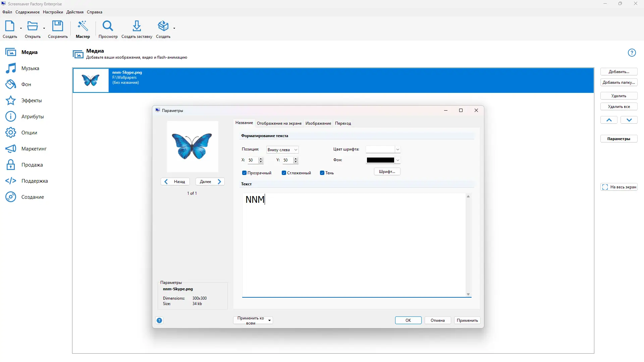Open the Музыка section in sidebar
The width and height of the screenshot is (644, 362).
tap(30, 68)
